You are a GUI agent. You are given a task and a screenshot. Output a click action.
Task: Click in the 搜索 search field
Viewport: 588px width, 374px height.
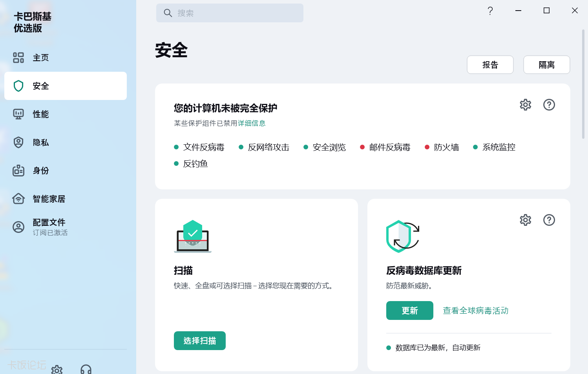click(230, 13)
